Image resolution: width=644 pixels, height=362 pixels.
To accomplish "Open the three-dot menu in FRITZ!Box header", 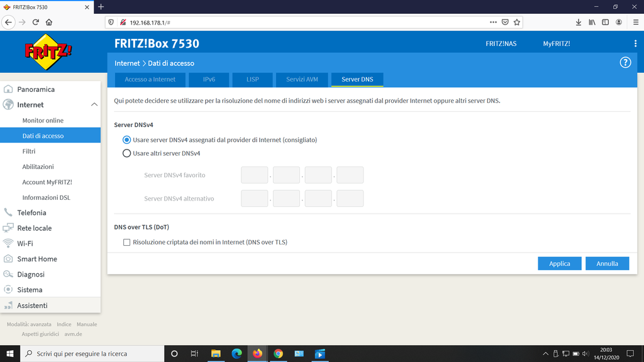I will 635,43.
